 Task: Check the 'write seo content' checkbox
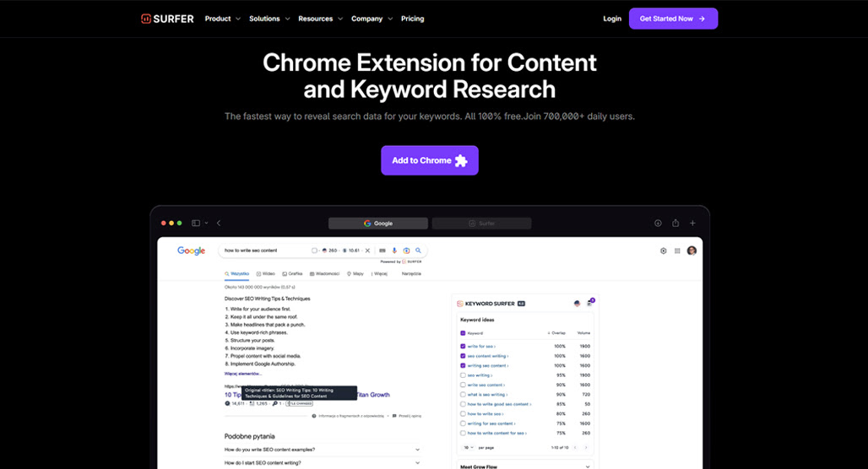pos(463,385)
